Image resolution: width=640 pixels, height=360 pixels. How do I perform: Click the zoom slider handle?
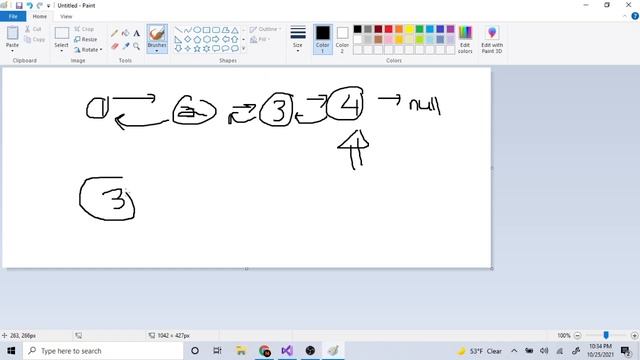tap(606, 335)
